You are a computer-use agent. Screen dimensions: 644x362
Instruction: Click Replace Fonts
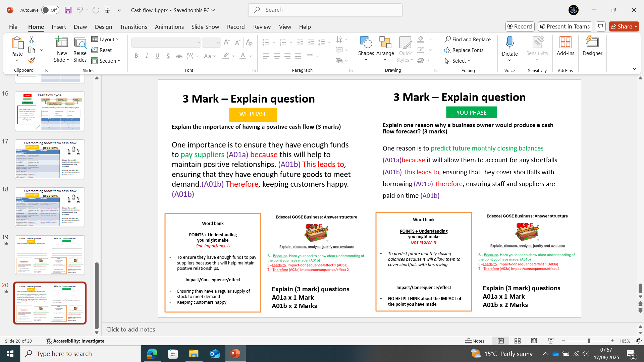(464, 50)
